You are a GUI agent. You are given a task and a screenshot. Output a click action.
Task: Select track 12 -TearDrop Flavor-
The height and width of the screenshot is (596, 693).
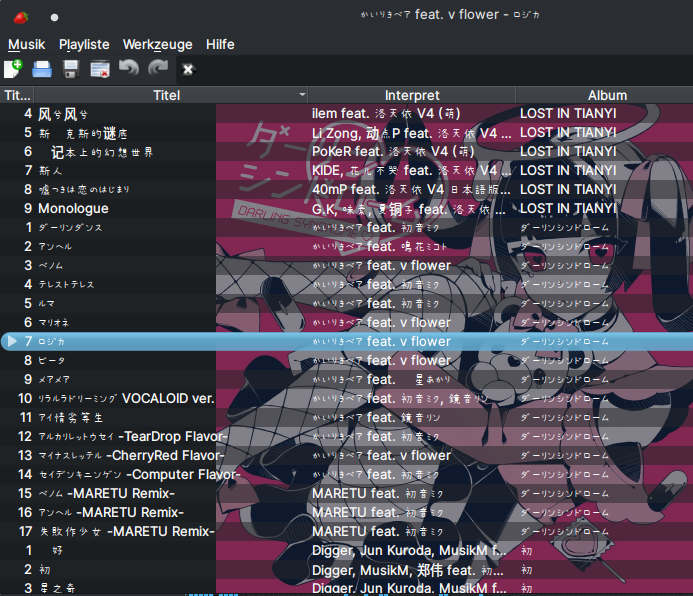(x=133, y=436)
